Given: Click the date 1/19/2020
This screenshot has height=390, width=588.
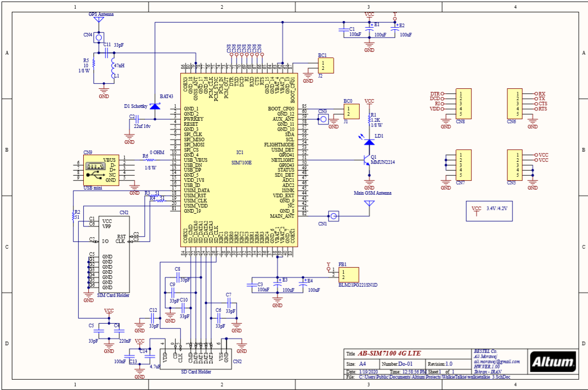Looking at the screenshot, I should pos(368,372).
